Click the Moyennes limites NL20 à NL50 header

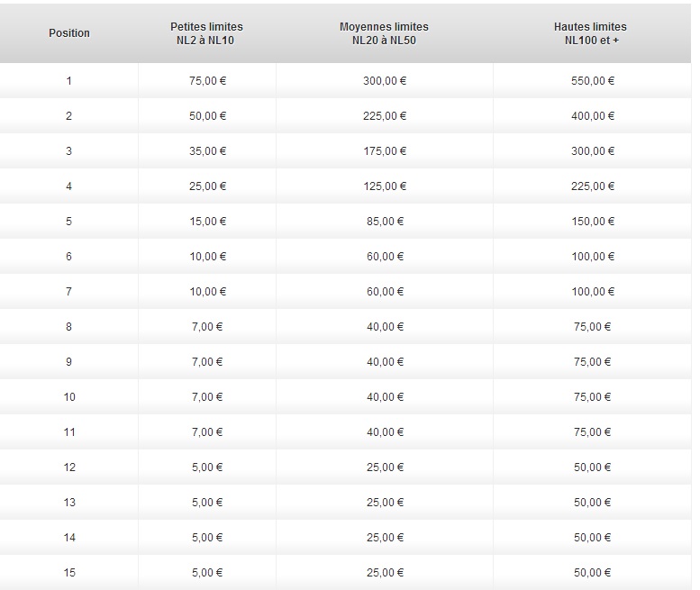[384, 33]
